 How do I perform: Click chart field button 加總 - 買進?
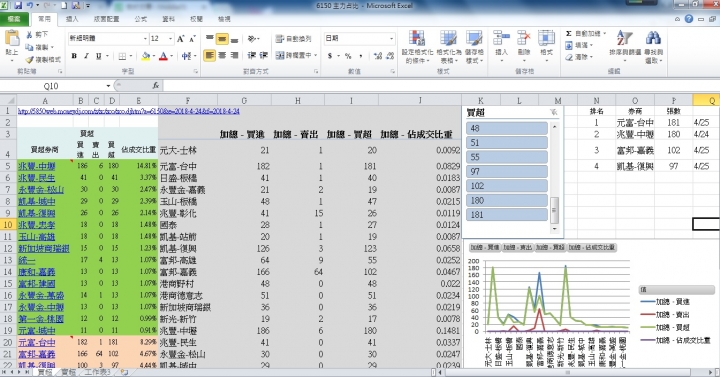pos(485,248)
